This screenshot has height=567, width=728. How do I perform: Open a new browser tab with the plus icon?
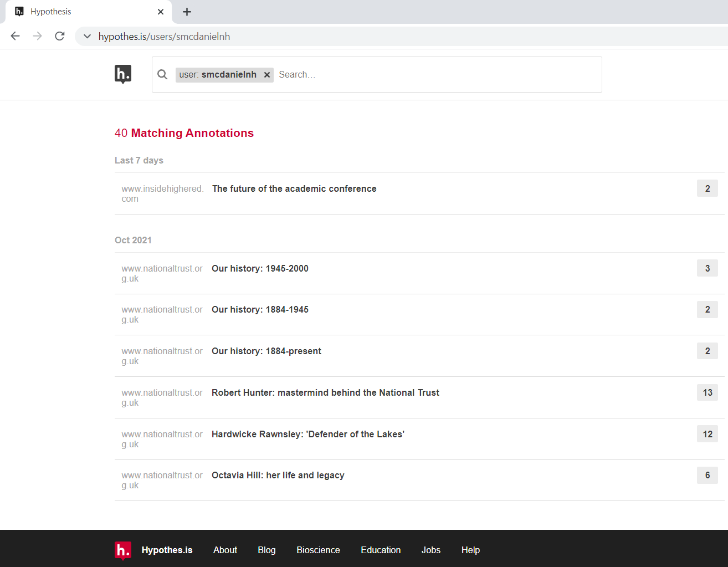pos(187,12)
